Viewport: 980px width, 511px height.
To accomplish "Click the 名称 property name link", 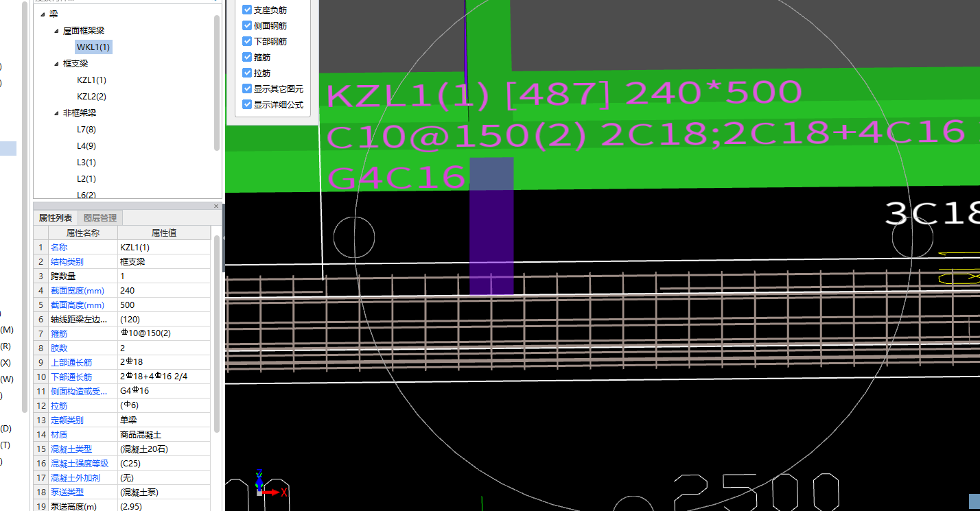I will point(59,248).
